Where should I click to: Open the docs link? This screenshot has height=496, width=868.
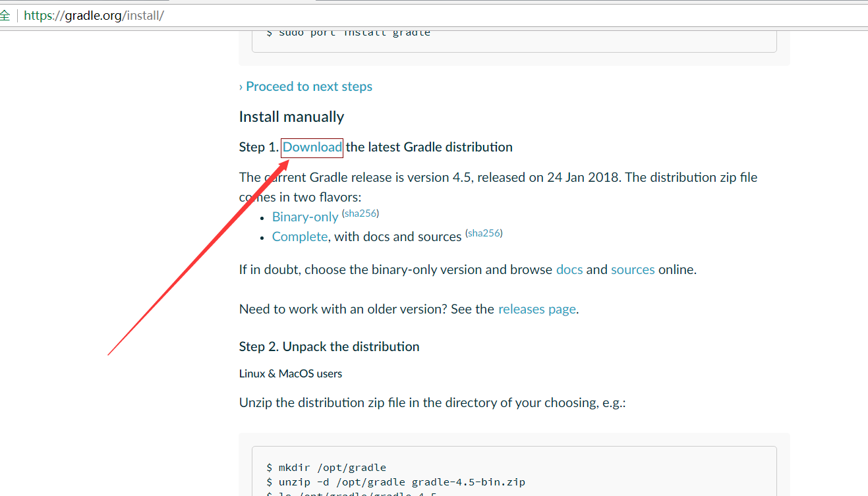(x=569, y=269)
